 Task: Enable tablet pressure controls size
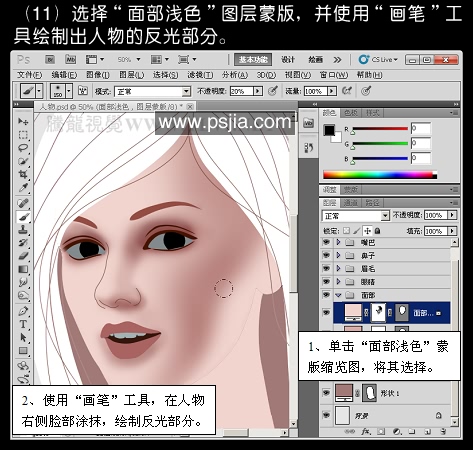tap(366, 91)
